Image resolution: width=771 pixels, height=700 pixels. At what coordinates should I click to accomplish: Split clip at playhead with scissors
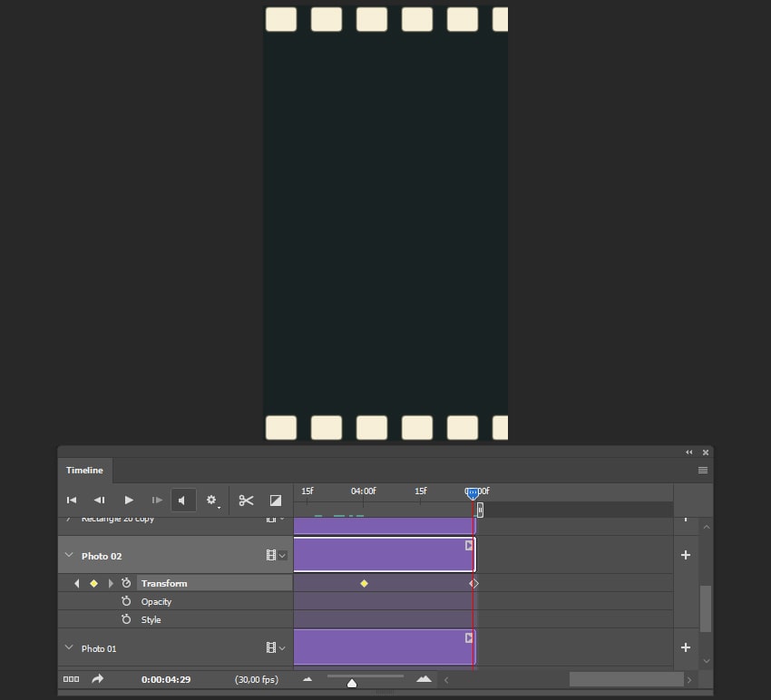point(246,501)
